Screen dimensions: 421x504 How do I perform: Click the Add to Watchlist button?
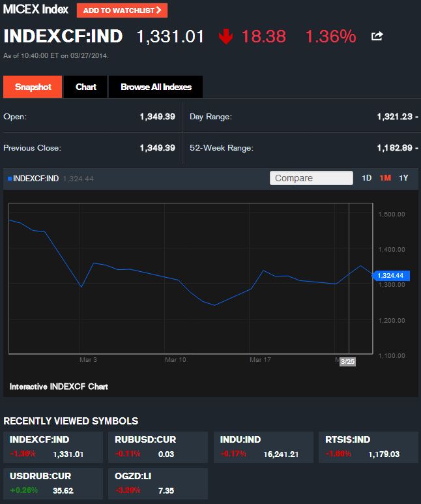(122, 10)
